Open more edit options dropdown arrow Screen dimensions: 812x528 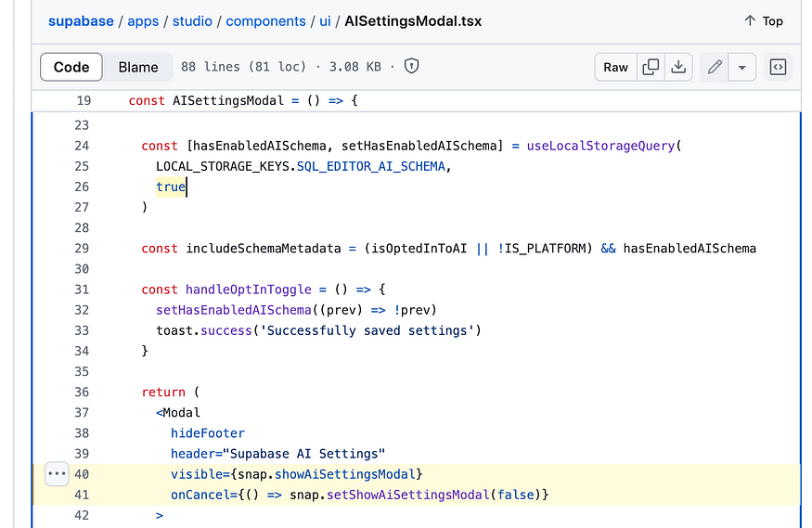(742, 68)
